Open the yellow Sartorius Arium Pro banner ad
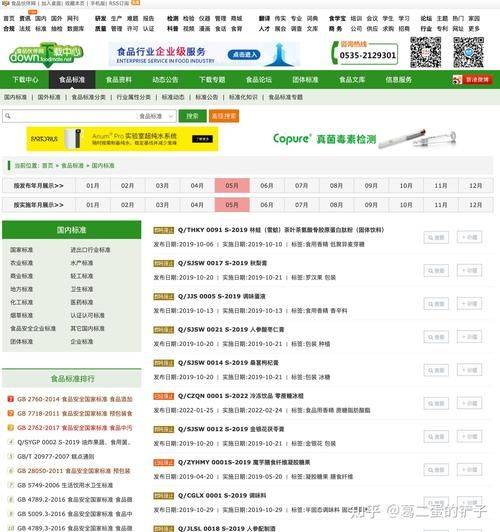500x532 pixels. [x=122, y=139]
